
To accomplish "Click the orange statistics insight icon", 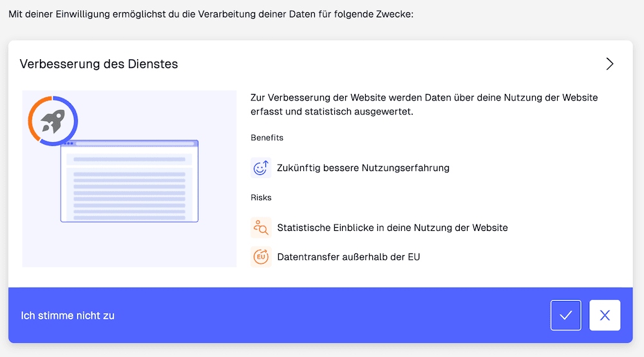I will click(260, 228).
